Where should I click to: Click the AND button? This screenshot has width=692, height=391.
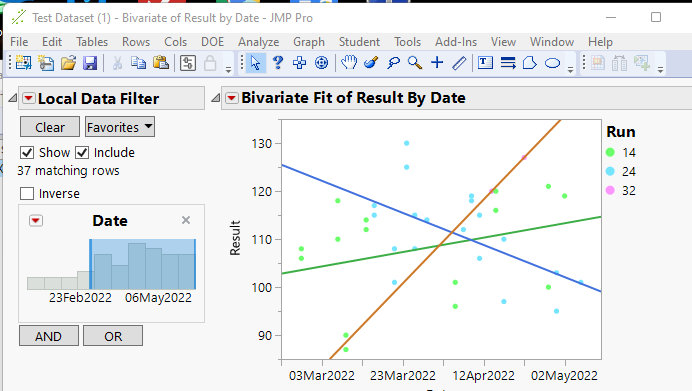tap(49, 336)
